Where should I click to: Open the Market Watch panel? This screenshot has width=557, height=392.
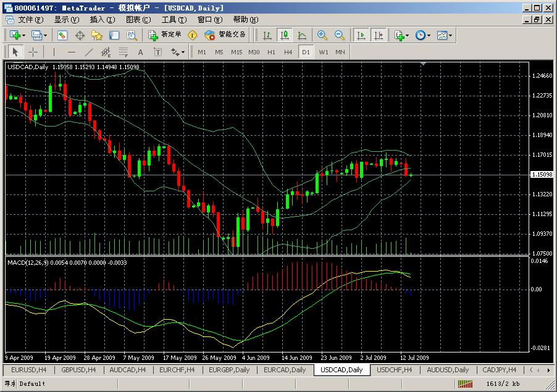point(62,35)
